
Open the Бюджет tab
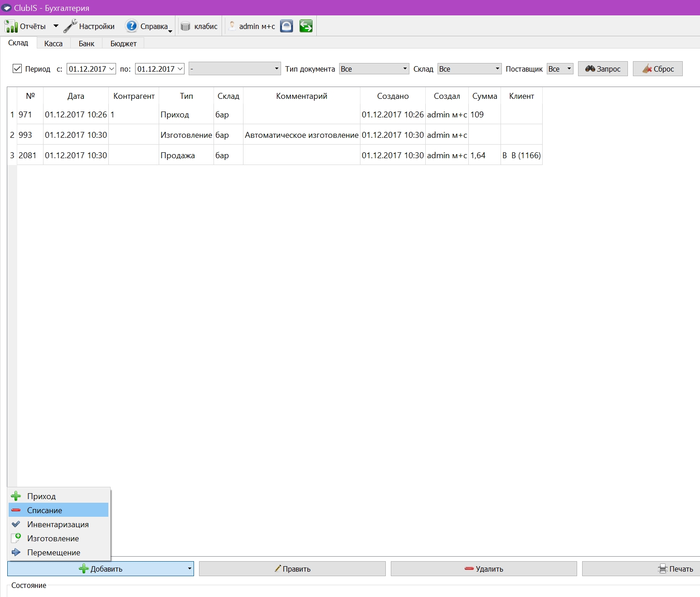pyautogui.click(x=123, y=44)
